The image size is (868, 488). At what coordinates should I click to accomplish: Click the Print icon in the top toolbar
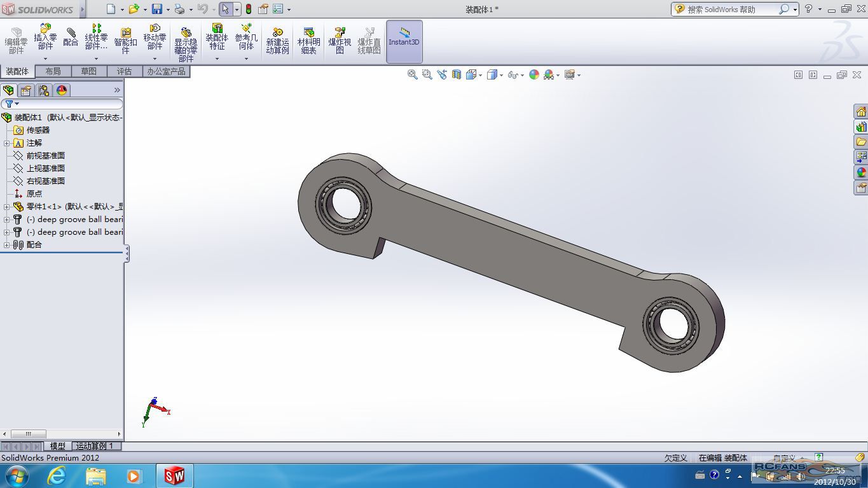coord(179,9)
